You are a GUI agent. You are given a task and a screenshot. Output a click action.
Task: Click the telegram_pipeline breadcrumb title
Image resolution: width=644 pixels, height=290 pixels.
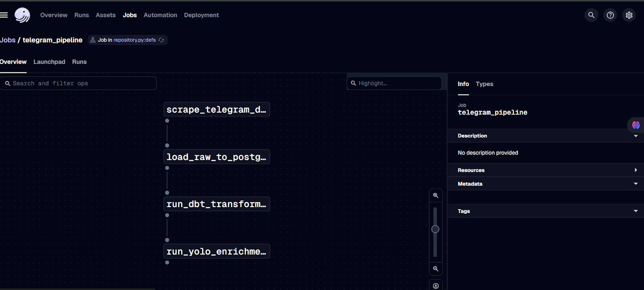tap(52, 40)
